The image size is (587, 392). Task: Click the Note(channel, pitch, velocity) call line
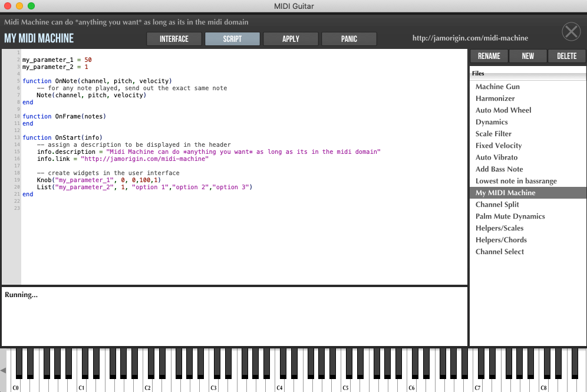(x=91, y=95)
